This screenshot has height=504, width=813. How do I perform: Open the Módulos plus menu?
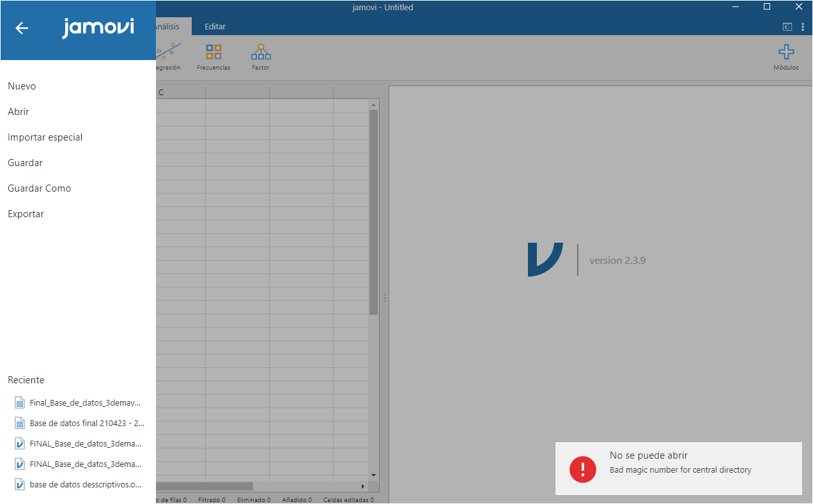[786, 57]
